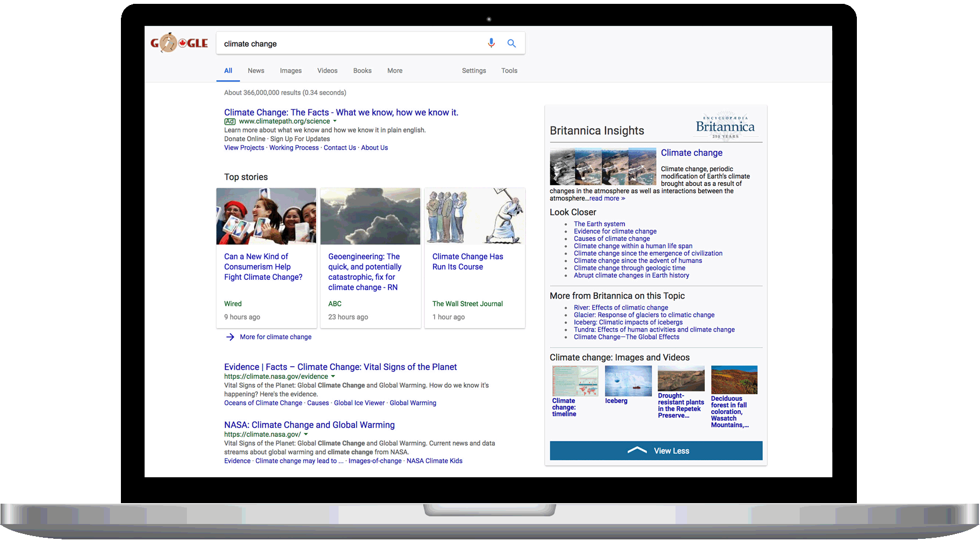Screen dimensions: 980x557
Task: Open NASA: Climate Change and Global Warming result
Action: (x=309, y=425)
